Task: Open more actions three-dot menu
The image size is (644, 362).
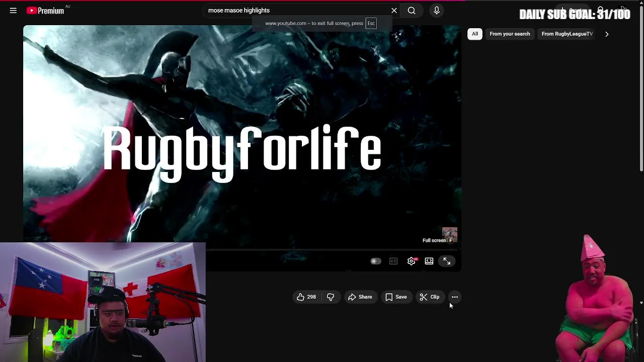Action: (455, 297)
